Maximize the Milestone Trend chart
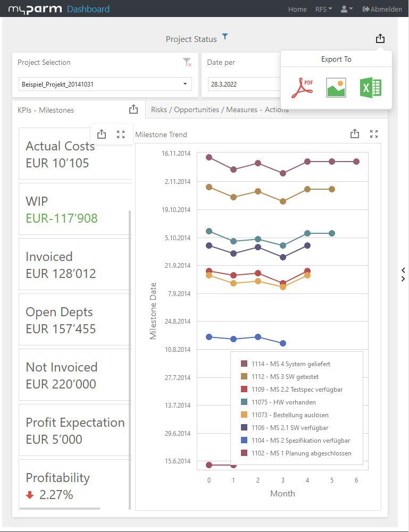Viewport: 409px width, 532px height. coord(374,134)
